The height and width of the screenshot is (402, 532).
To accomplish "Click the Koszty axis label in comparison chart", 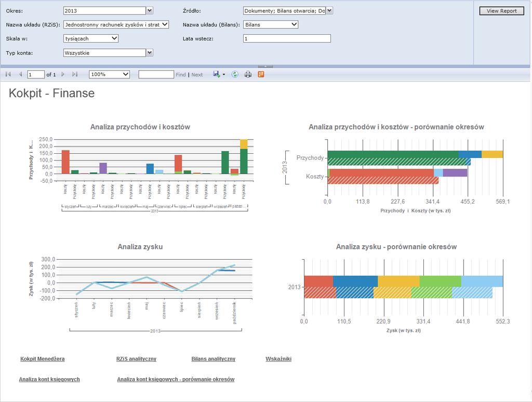I will click(x=315, y=177).
